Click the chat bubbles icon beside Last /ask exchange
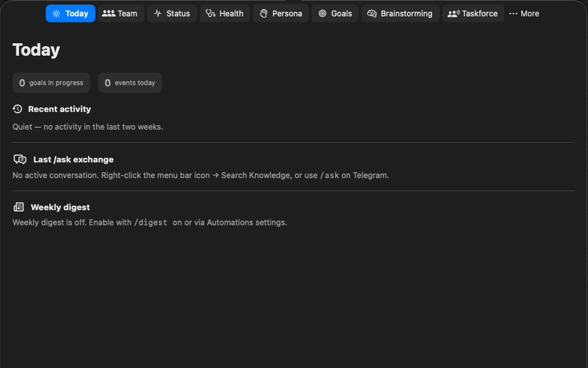 coord(20,160)
